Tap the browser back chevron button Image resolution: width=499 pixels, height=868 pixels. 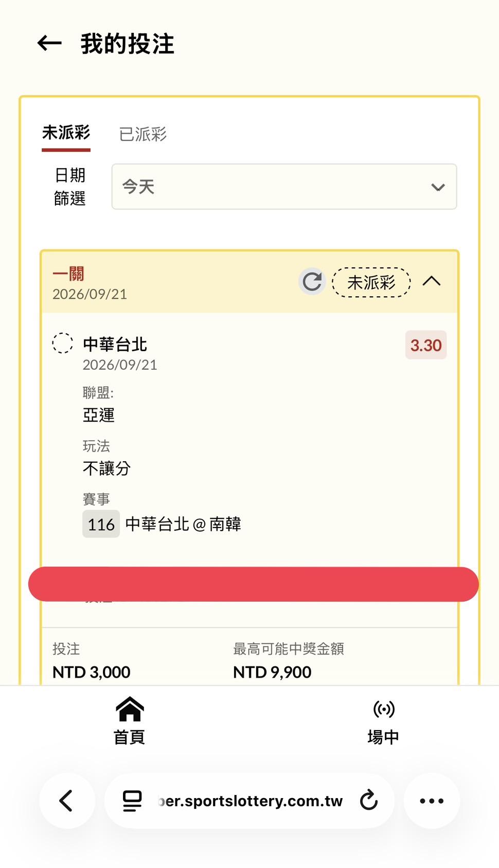point(67,801)
